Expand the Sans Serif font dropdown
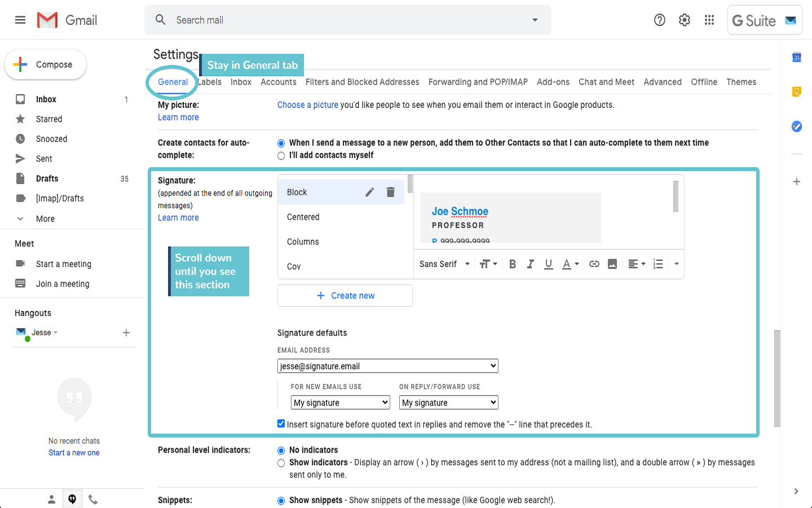 click(444, 264)
